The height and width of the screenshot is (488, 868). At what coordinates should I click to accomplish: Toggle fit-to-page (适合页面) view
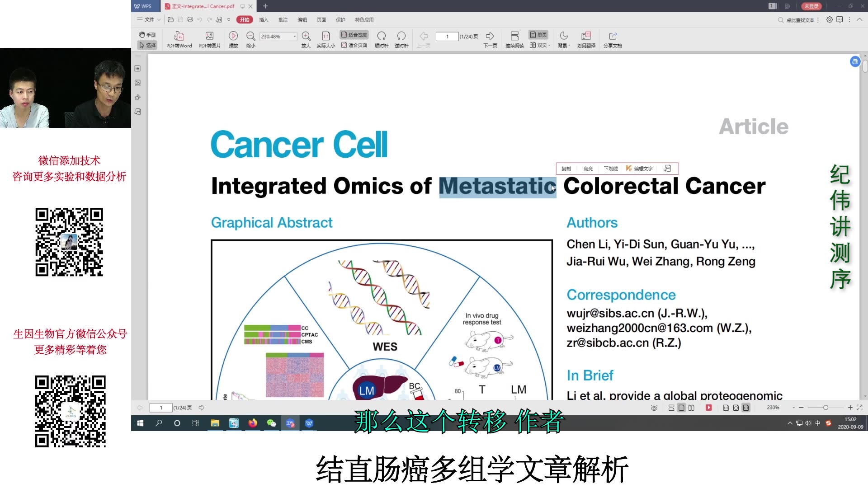354,45
